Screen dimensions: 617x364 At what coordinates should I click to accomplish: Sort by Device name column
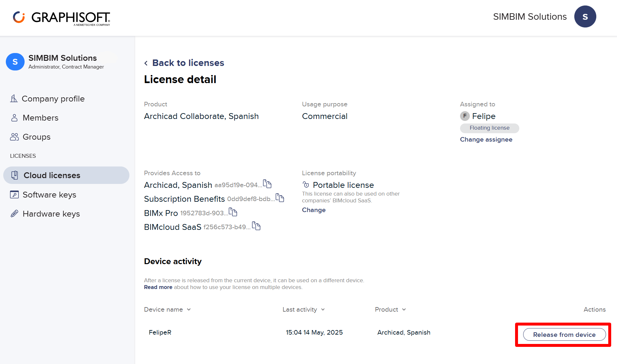coord(167,310)
